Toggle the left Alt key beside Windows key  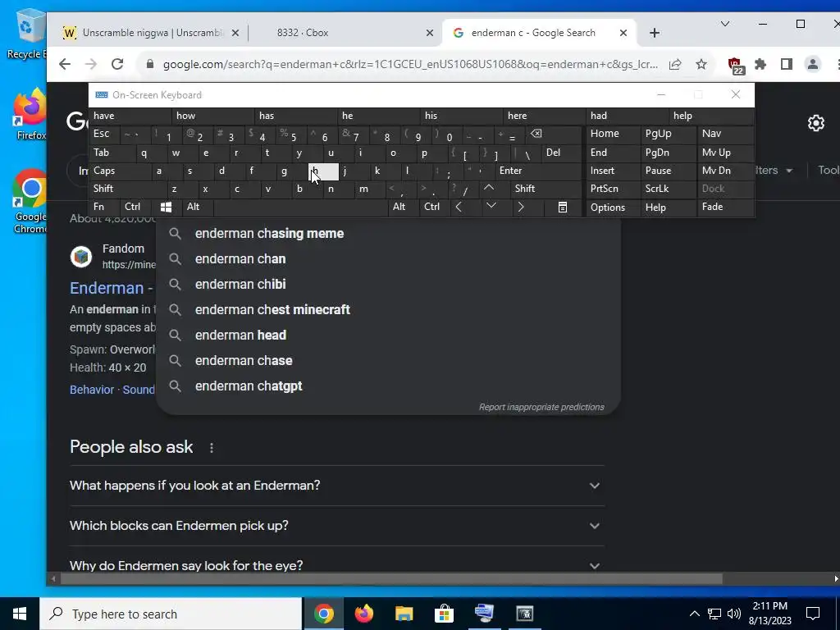click(197, 207)
